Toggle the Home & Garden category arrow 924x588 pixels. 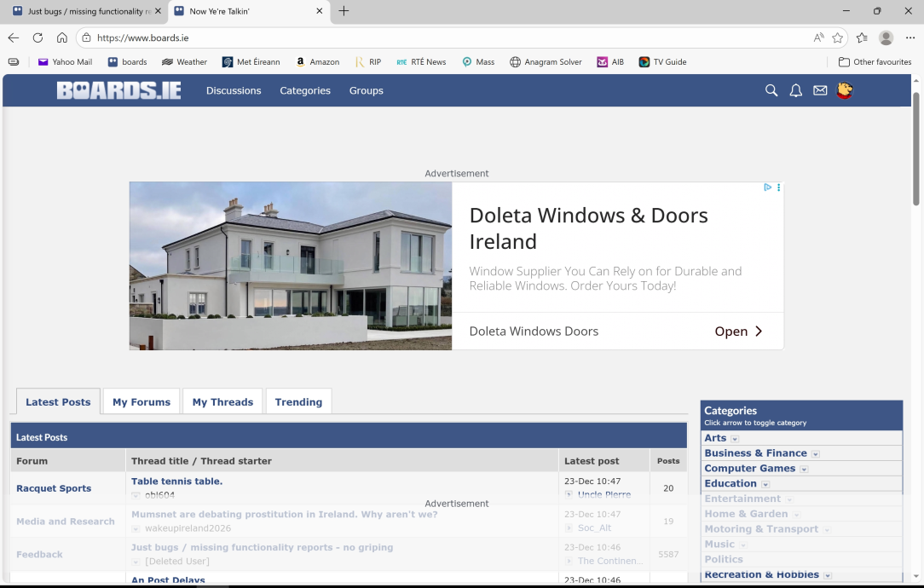(x=797, y=515)
